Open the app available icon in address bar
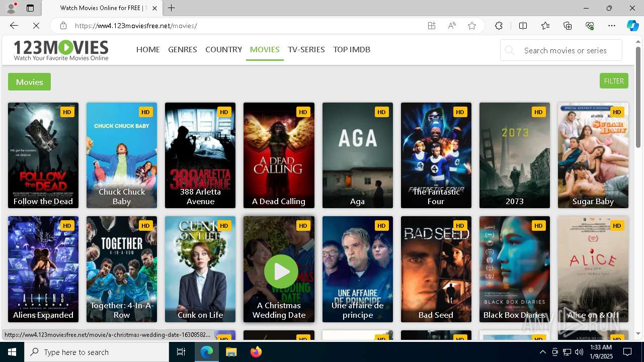The height and width of the screenshot is (362, 644). tap(432, 26)
